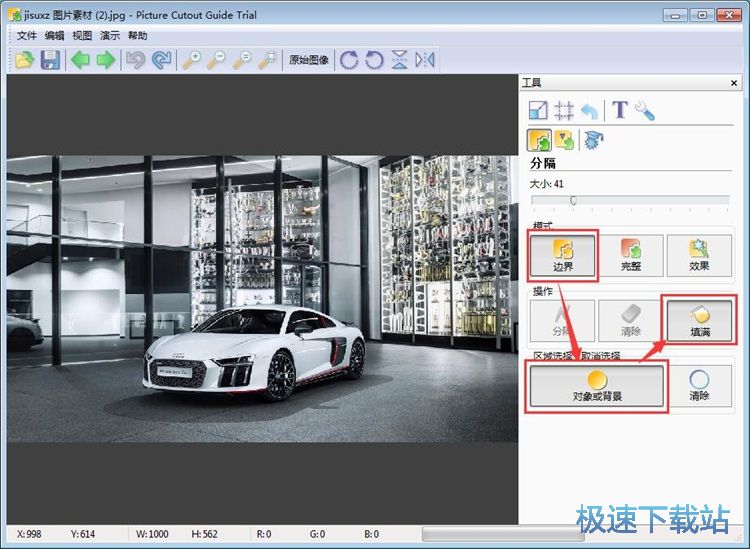Open the 文件 menu
This screenshot has height=549, width=750.
[26, 35]
